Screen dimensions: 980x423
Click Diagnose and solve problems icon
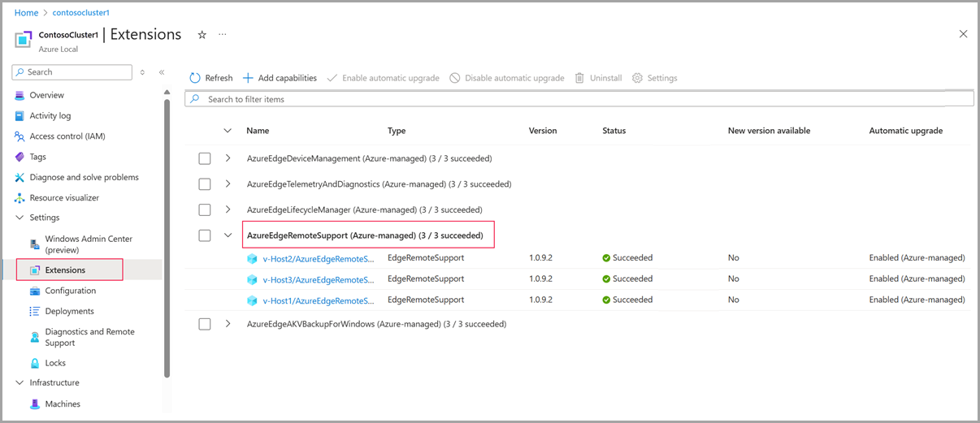20,177
